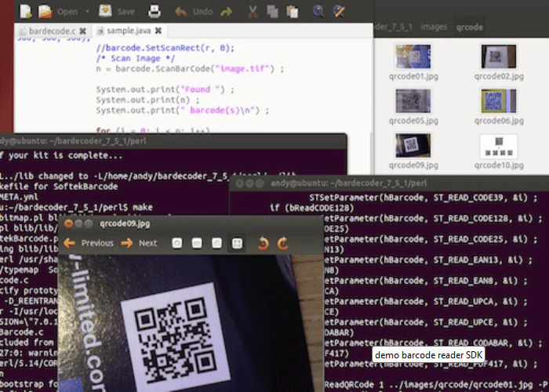Select the qrcode01.jpg thumbnail
This screenshot has width=549, height=392.
tap(413, 56)
